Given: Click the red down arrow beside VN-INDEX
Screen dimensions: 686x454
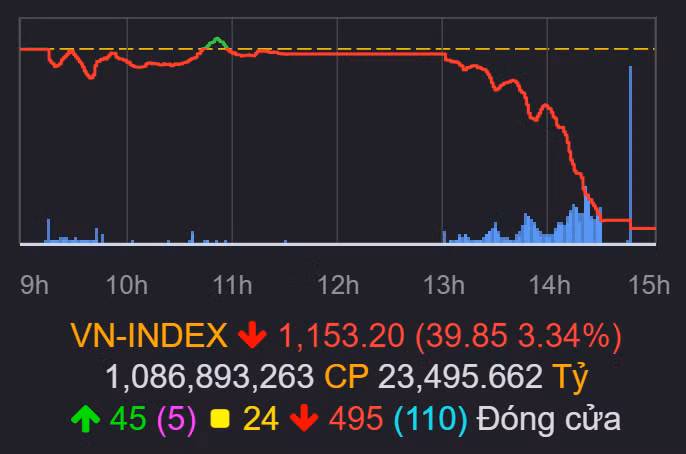Looking at the screenshot, I should tap(252, 335).
